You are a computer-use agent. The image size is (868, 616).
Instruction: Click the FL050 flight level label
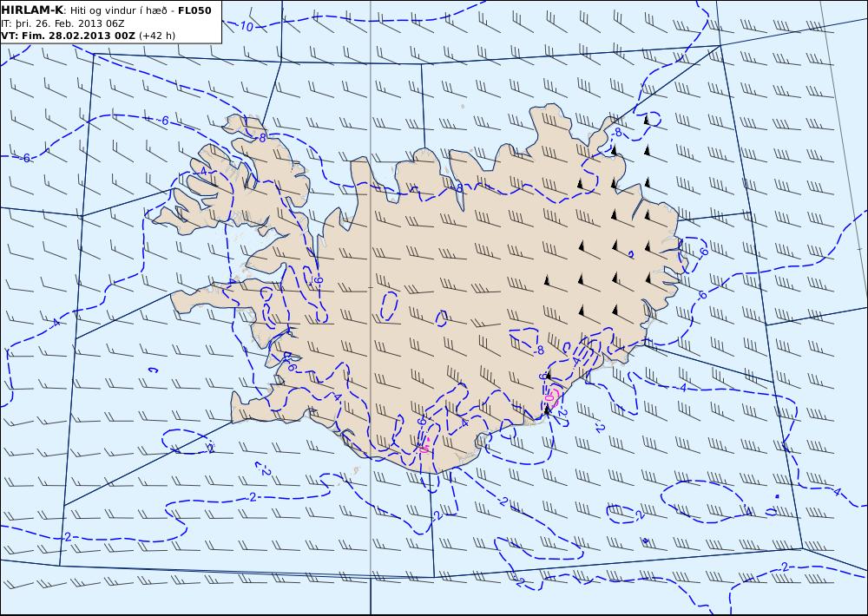tap(194, 10)
